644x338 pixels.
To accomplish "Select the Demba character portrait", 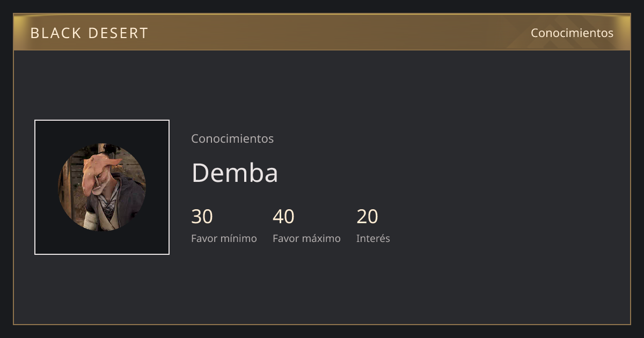I will pyautogui.click(x=102, y=187).
